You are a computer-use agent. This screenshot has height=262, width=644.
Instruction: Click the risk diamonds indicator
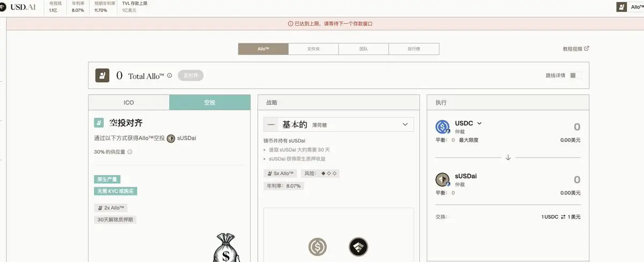tap(329, 174)
